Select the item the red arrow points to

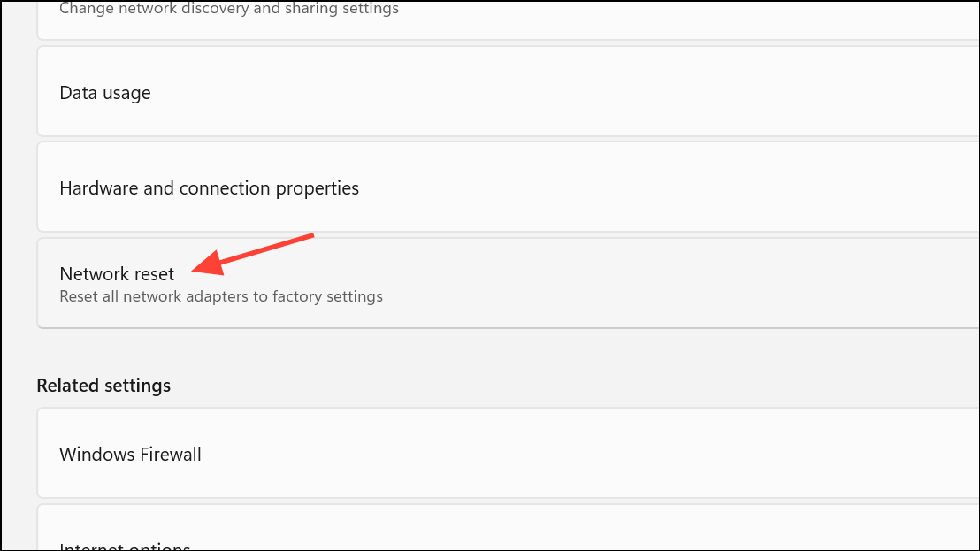tap(117, 274)
